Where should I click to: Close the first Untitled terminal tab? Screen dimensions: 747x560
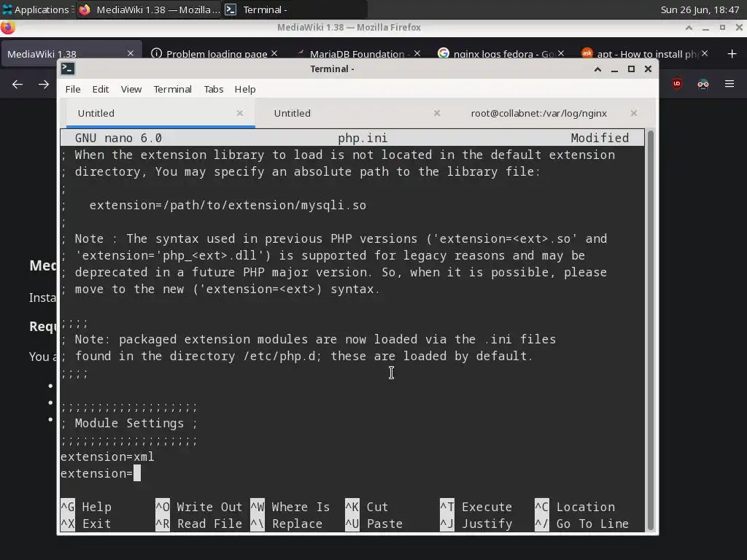[x=239, y=113]
